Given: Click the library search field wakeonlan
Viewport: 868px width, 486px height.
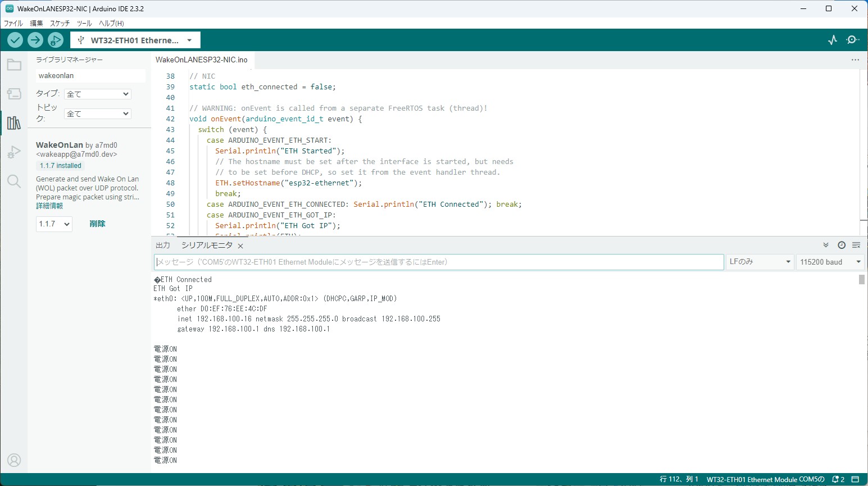Looking at the screenshot, I should coord(90,76).
